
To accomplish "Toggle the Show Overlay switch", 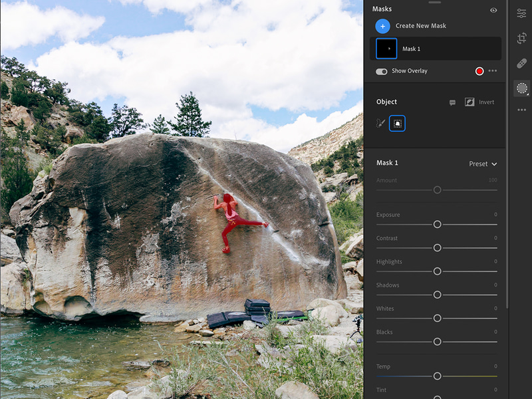I will point(381,72).
